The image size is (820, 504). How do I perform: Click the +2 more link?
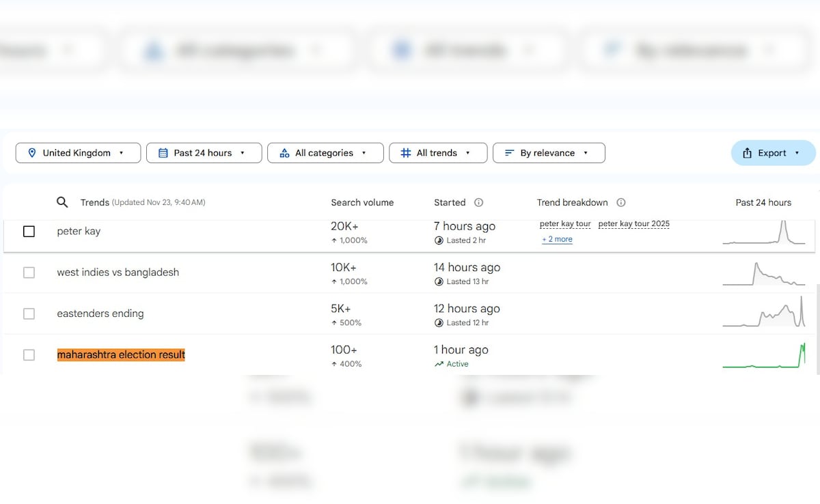(557, 239)
